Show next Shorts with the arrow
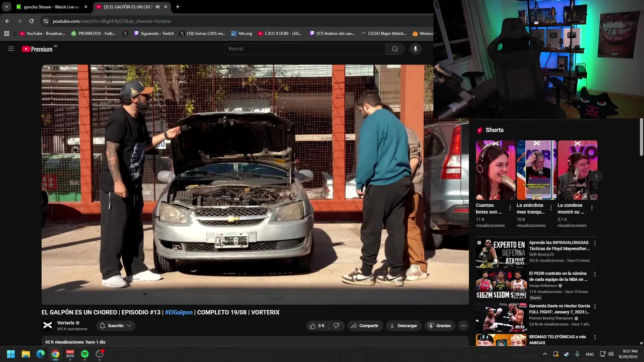The image size is (644, 362). [x=596, y=176]
